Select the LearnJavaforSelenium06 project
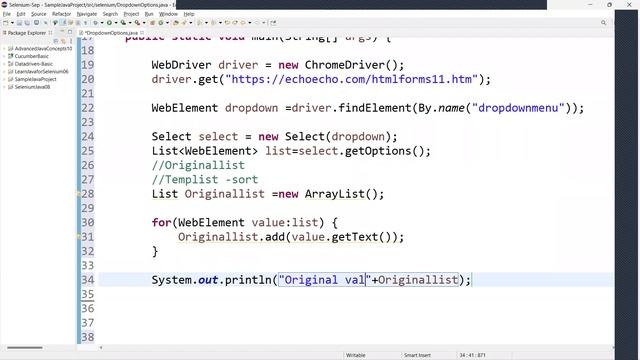Screen dimensions: 640x360 click(41, 72)
